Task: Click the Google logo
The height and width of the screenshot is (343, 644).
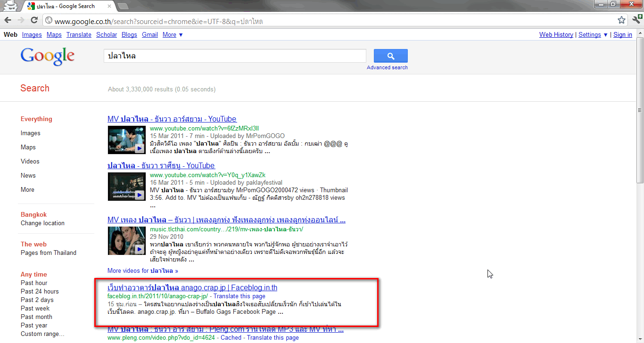Action: point(48,57)
